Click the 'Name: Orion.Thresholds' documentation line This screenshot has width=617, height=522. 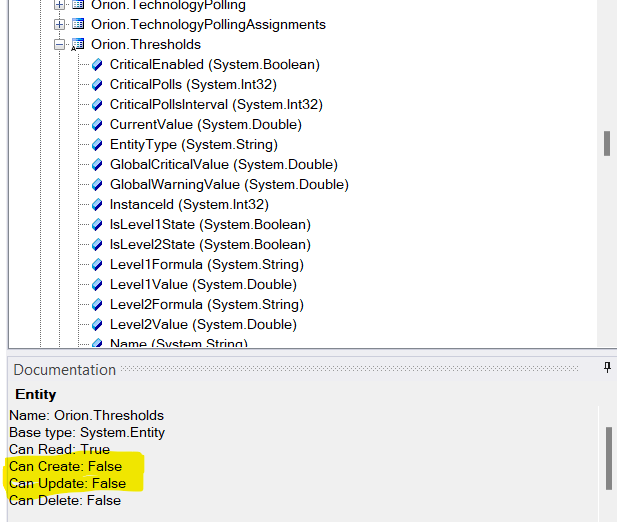87,415
